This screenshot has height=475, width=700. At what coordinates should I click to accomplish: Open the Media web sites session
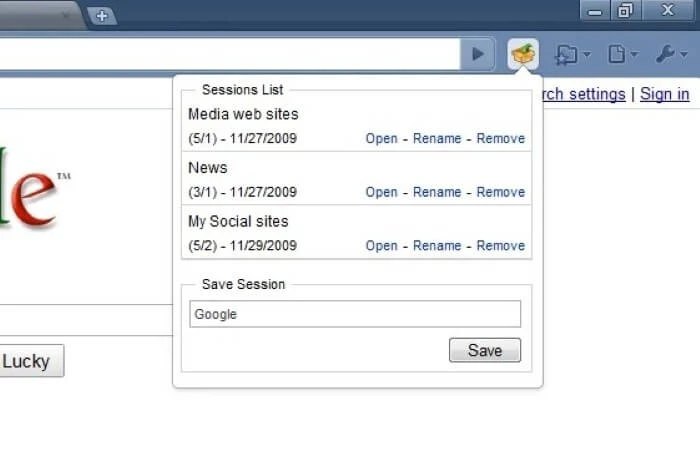click(x=381, y=138)
